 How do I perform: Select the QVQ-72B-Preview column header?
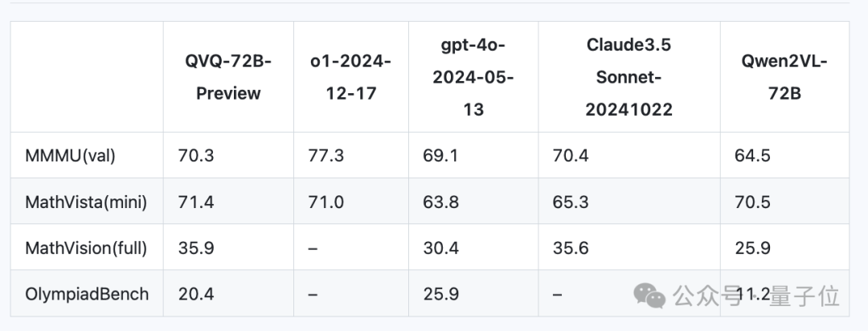228,76
